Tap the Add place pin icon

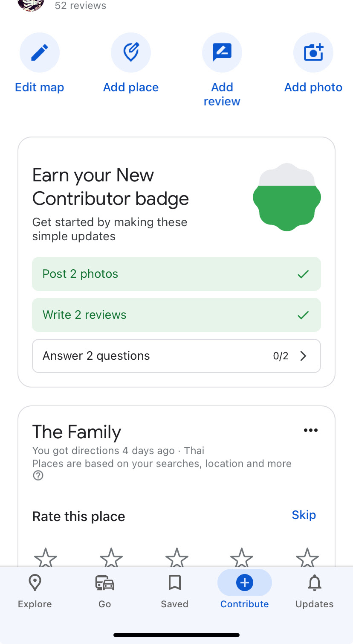[131, 53]
